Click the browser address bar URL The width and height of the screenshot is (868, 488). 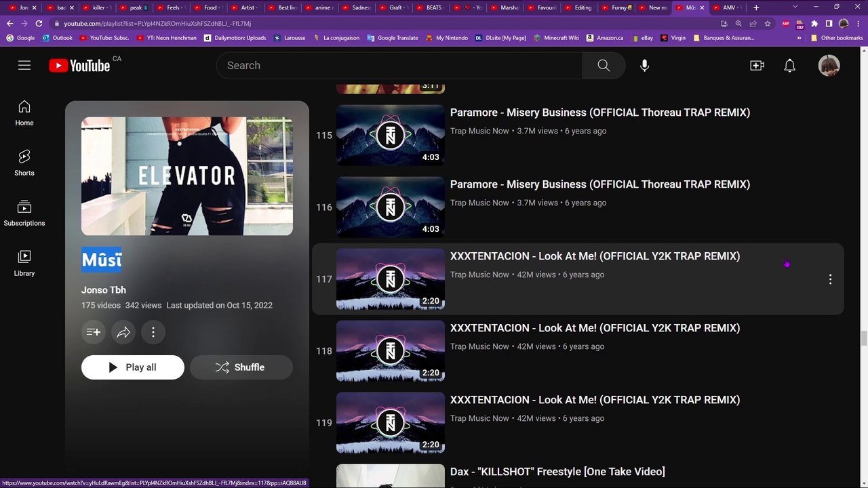coord(157,23)
